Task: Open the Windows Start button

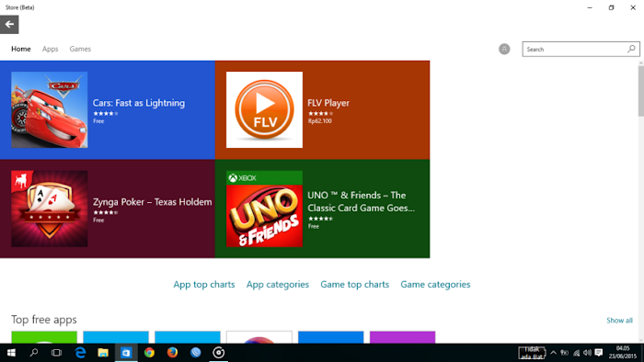Action: tap(11, 353)
